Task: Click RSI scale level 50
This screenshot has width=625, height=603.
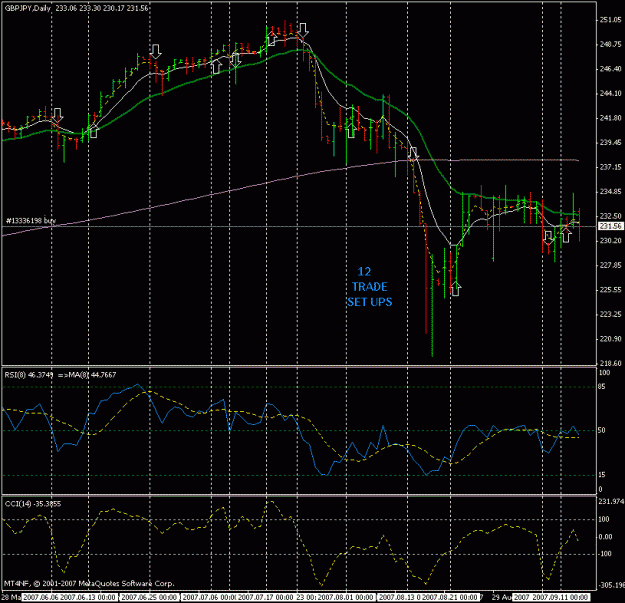Action: click(602, 430)
